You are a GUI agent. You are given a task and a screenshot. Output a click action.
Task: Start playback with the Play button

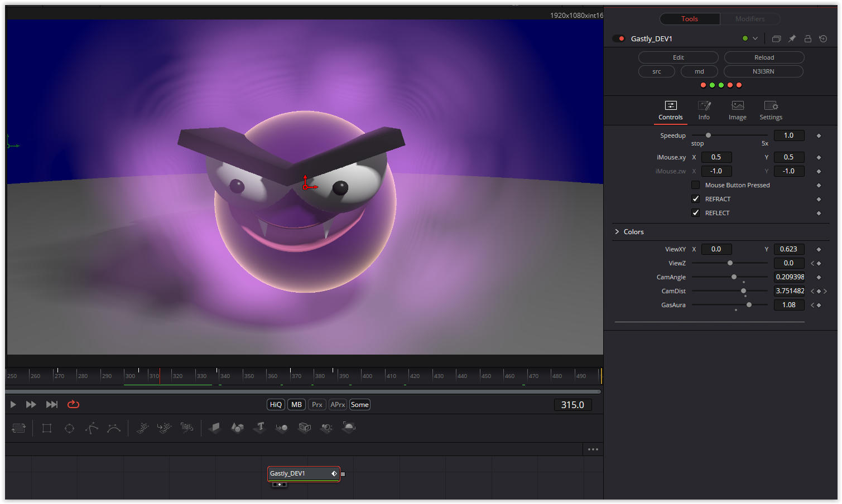pyautogui.click(x=13, y=404)
